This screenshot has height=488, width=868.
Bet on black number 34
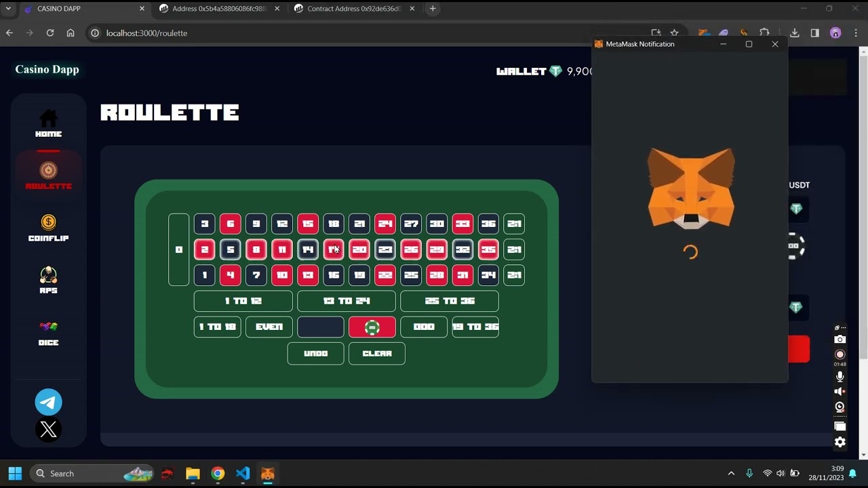(488, 275)
